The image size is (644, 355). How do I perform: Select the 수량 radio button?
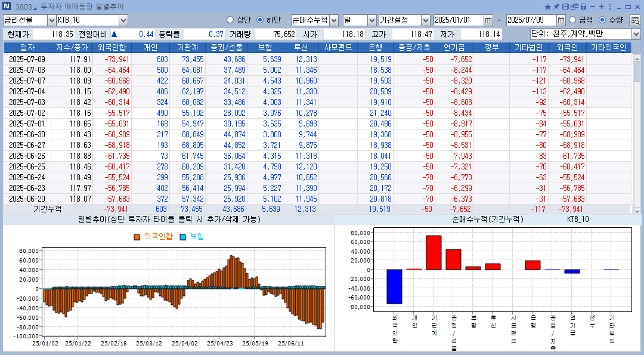602,20
